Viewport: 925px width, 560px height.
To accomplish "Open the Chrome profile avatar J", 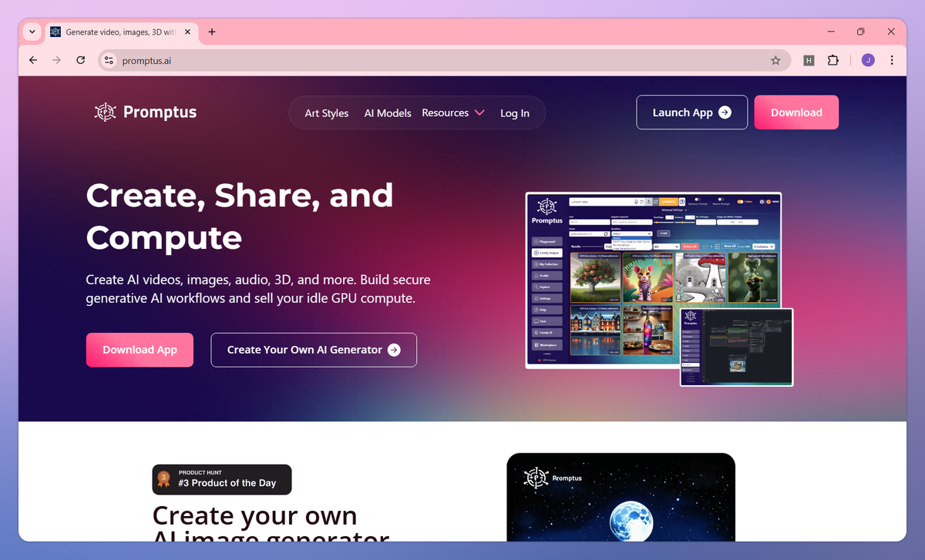I will coord(868,60).
